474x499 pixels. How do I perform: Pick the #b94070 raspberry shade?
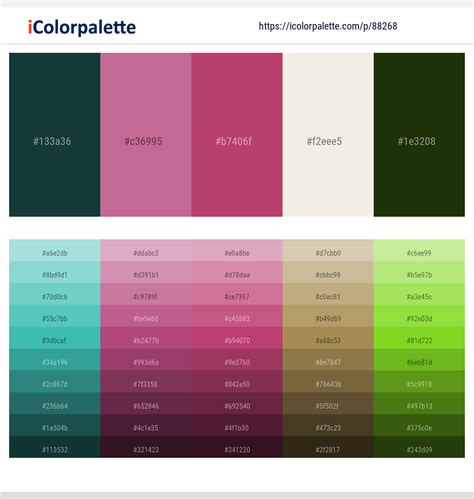(x=237, y=338)
